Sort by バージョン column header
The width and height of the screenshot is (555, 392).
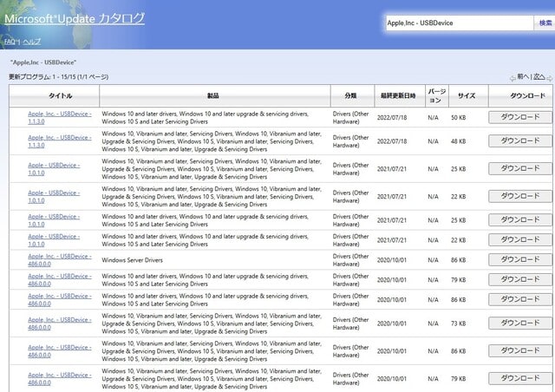437,95
